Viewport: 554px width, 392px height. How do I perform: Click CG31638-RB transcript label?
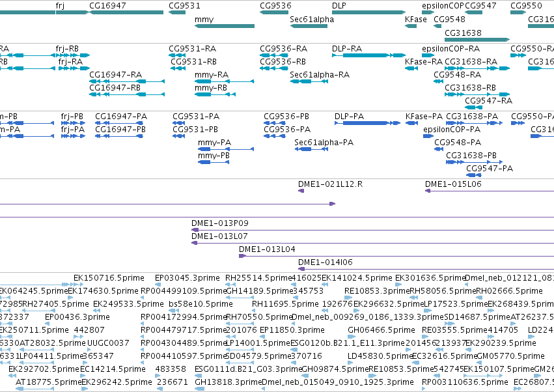coord(470,88)
